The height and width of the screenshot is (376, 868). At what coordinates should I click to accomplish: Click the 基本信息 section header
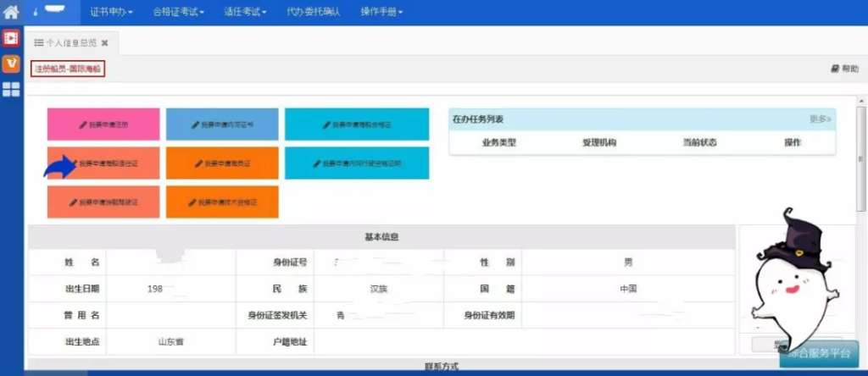pyautogui.click(x=381, y=237)
